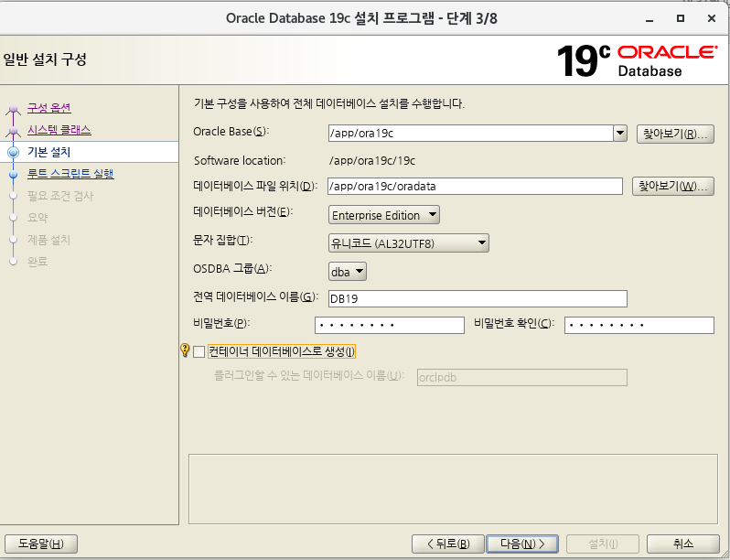Maximize the installer window
This screenshot has height=560, width=730.
pos(681,18)
